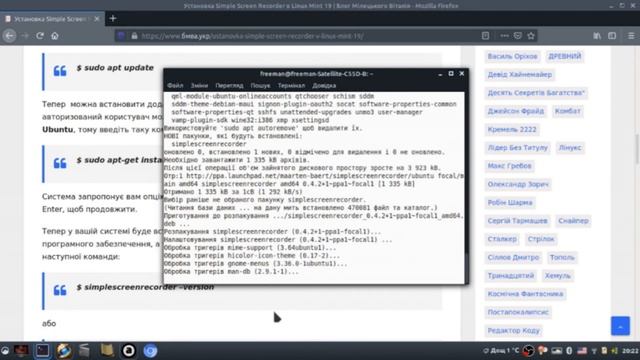Screen dimensions: 640x360
Task: Click the browser page scrollbar
Action: tap(637, 149)
